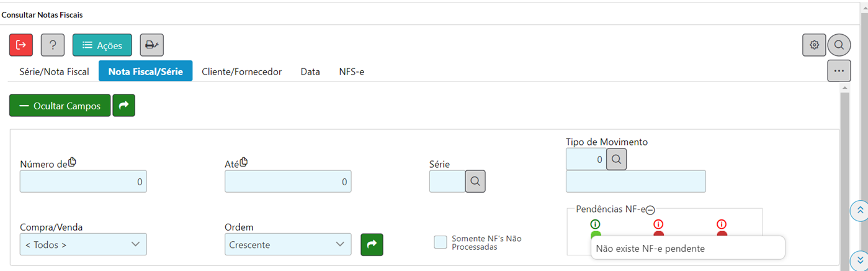Screen dimensions: 868x271
Task: Open Tipo de Movimento lookup magnifier
Action: pyautogui.click(x=616, y=159)
